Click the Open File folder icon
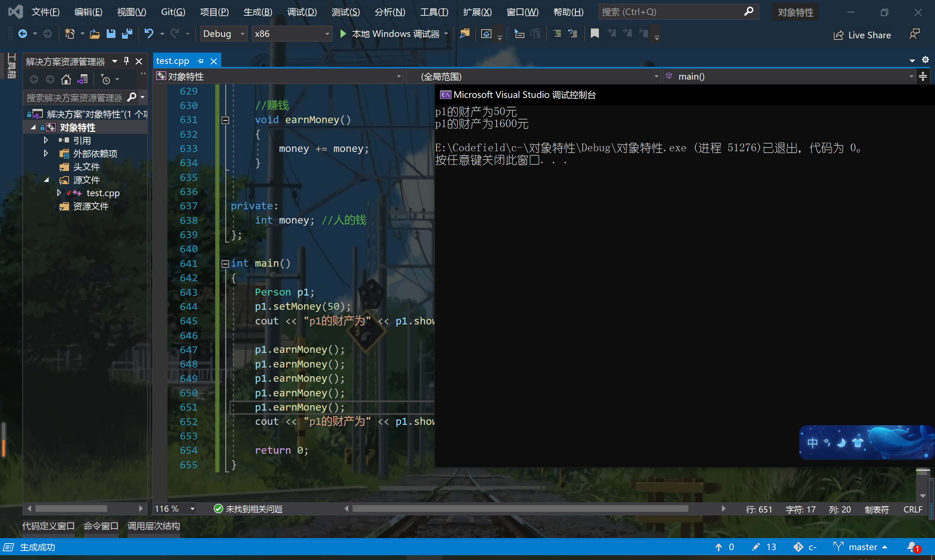Screen dimensions: 935x560 coord(94,34)
